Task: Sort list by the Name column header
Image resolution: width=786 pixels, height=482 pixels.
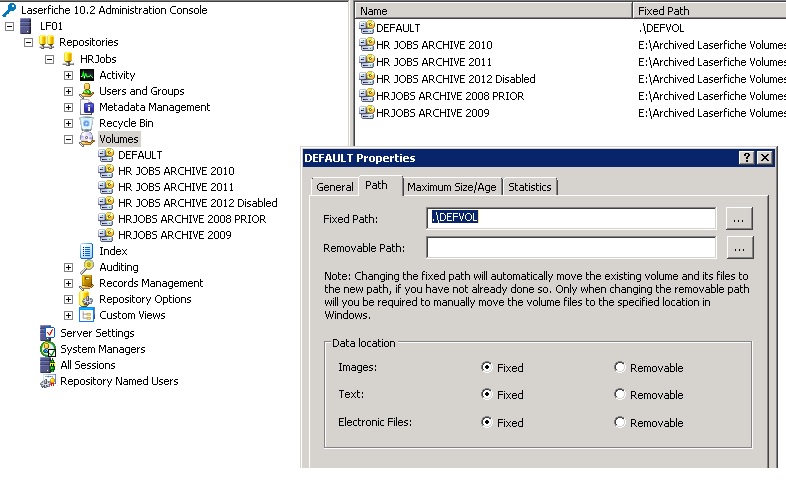Action: tap(493, 11)
